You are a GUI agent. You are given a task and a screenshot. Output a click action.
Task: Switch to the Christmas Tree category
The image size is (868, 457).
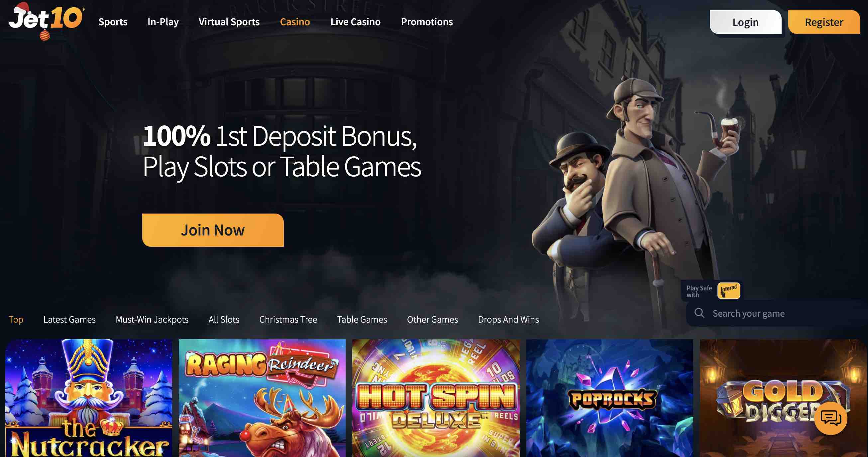(x=288, y=319)
